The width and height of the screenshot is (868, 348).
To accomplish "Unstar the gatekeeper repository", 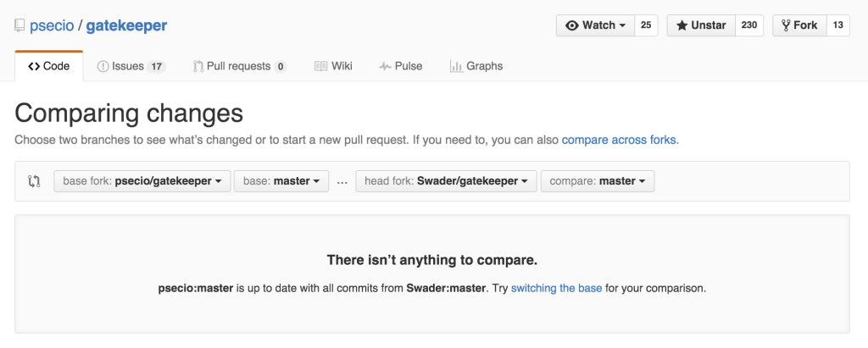I will 701,25.
